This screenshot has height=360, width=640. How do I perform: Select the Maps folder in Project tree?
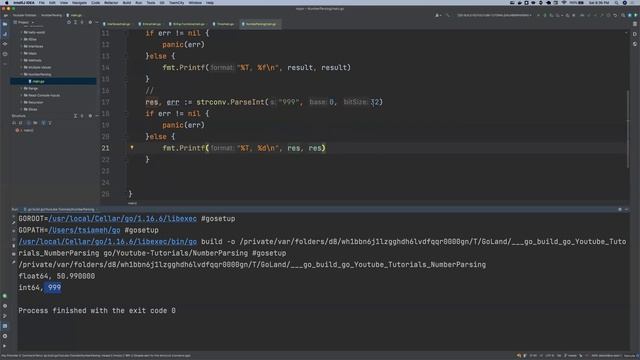click(x=31, y=53)
